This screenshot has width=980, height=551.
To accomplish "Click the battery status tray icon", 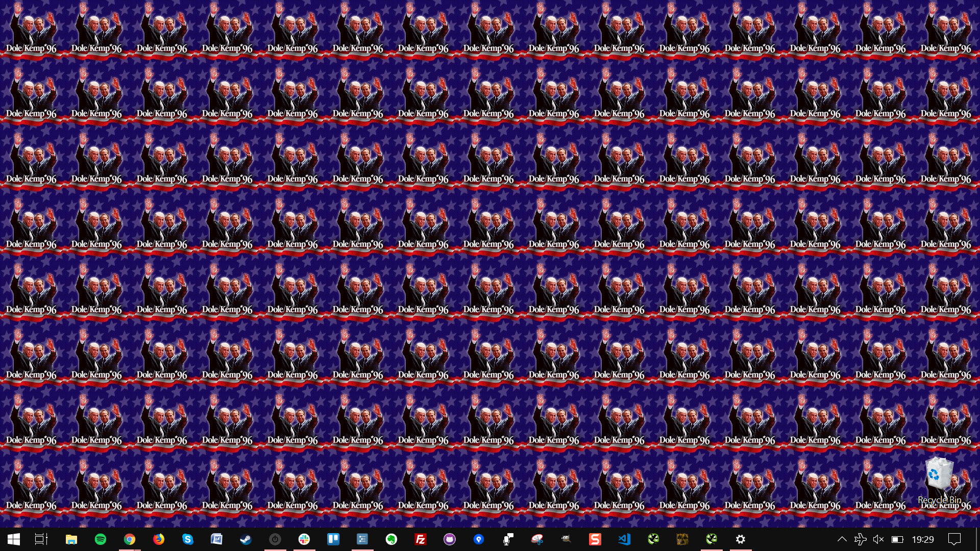I will [x=897, y=539].
